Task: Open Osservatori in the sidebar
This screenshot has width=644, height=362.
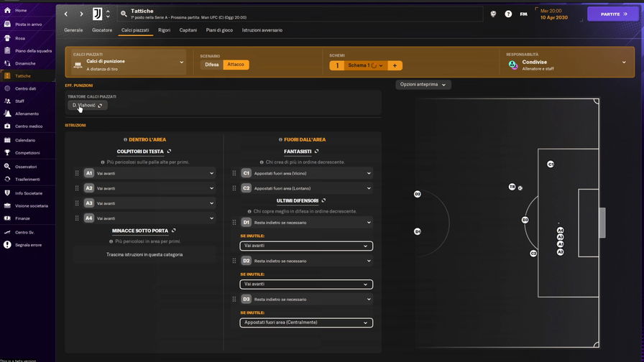Action: pos(26,167)
